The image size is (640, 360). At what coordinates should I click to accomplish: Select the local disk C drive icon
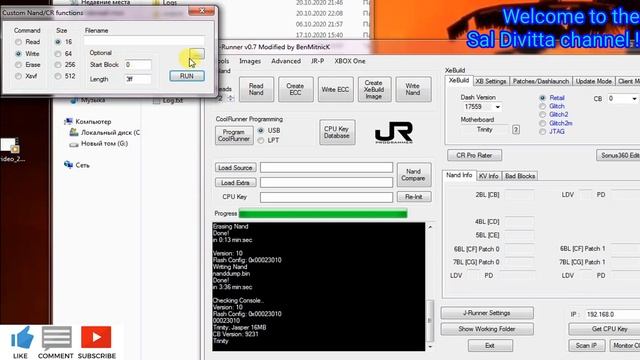pos(74,132)
